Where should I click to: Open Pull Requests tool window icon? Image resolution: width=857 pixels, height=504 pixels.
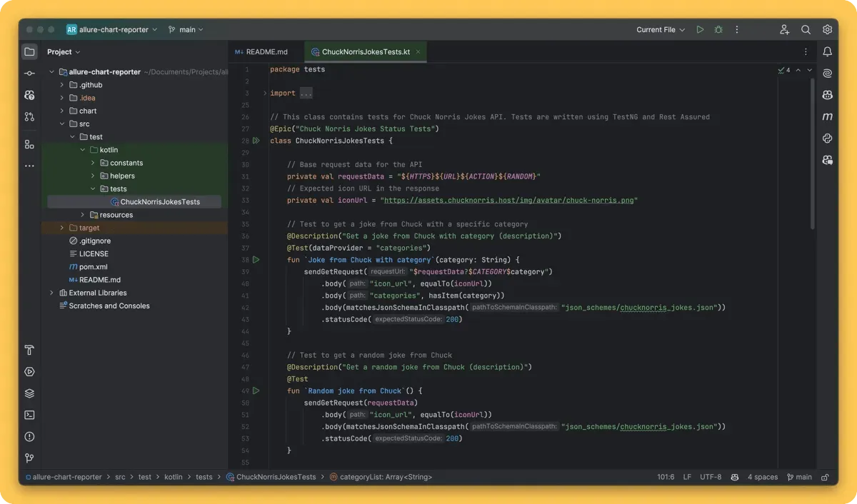(x=29, y=116)
